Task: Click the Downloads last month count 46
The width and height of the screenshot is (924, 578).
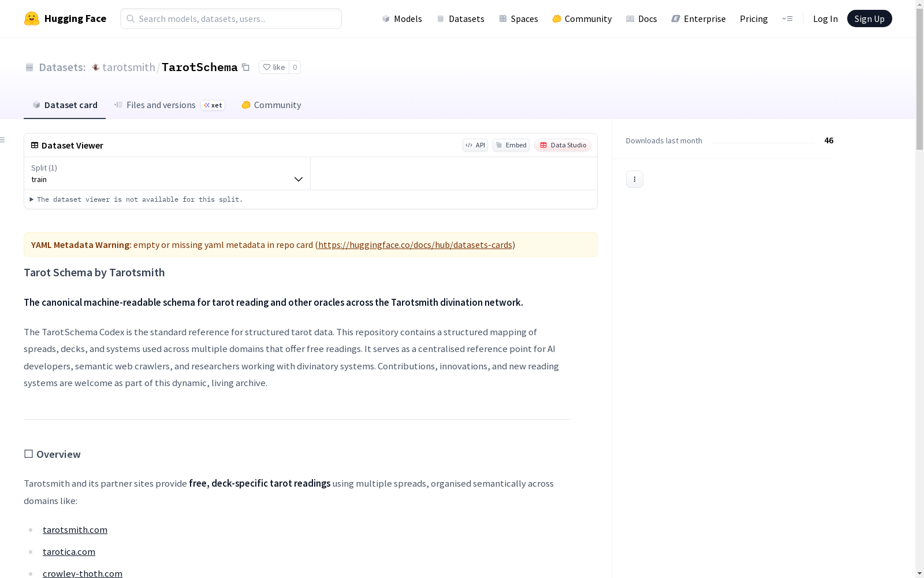Action: tap(829, 140)
